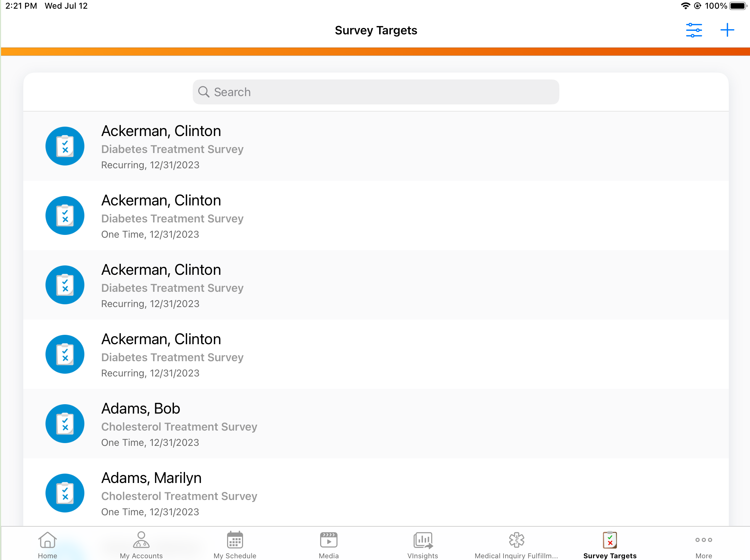Screen dimensions: 750x560
Task: Open Adams, Marilyn Cholesterol Treatment Survey
Action: point(179,496)
